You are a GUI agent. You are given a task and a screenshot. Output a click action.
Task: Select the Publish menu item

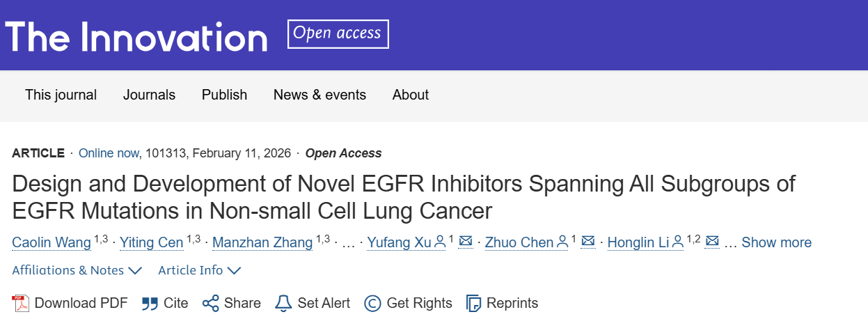click(x=224, y=95)
